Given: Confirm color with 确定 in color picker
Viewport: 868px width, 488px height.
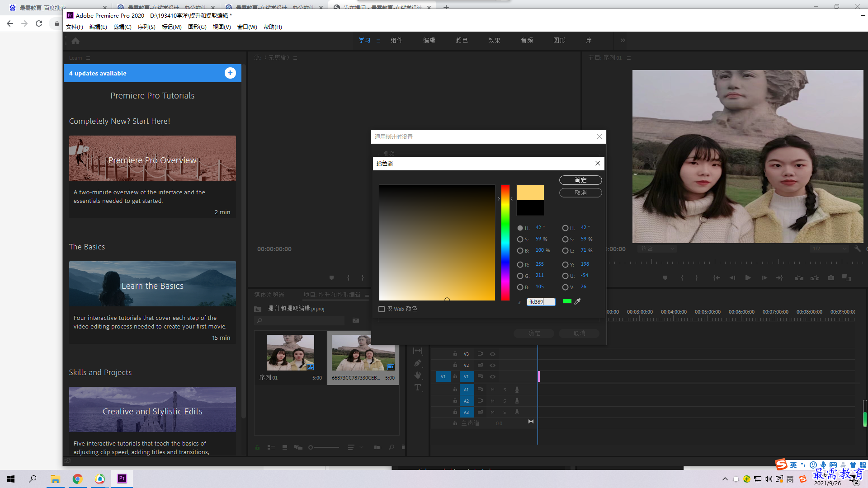Looking at the screenshot, I should [580, 180].
